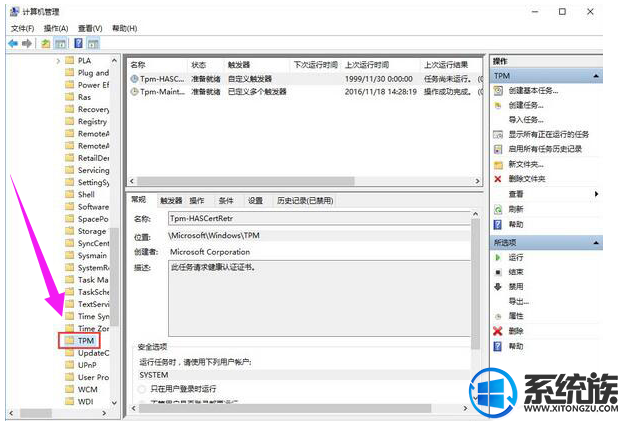Image resolution: width=618 pixels, height=421 pixels.
Task: Click the TPM folder icon in tree
Action: 69,340
